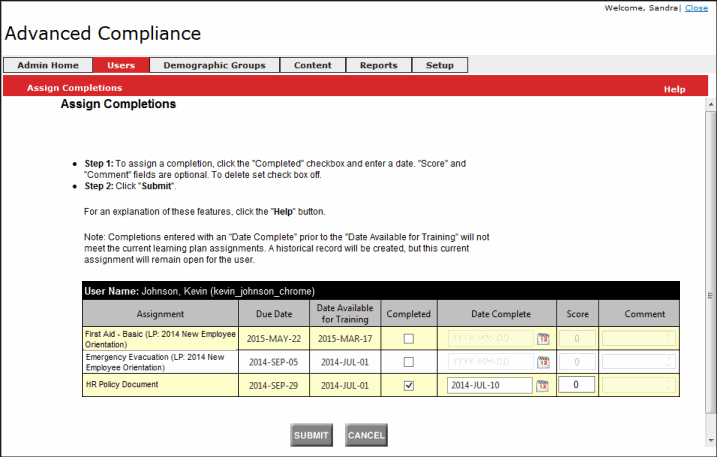Click the HR Policy Document comment box

pos(639,385)
